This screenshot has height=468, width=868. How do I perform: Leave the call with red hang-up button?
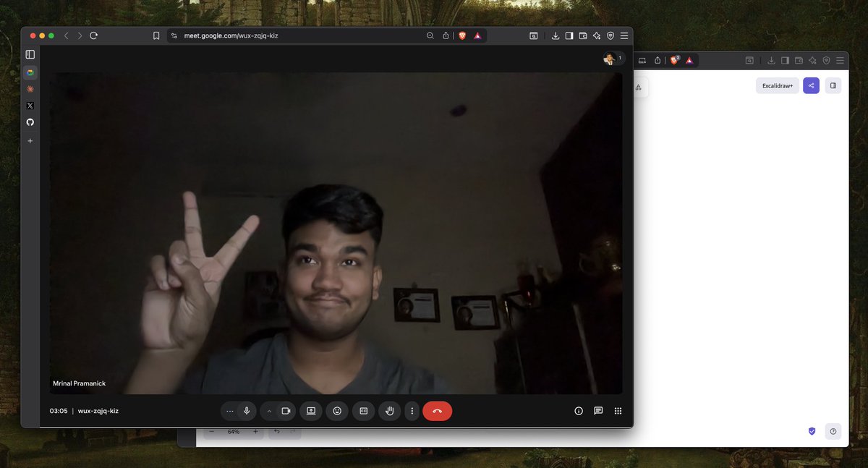(437, 411)
